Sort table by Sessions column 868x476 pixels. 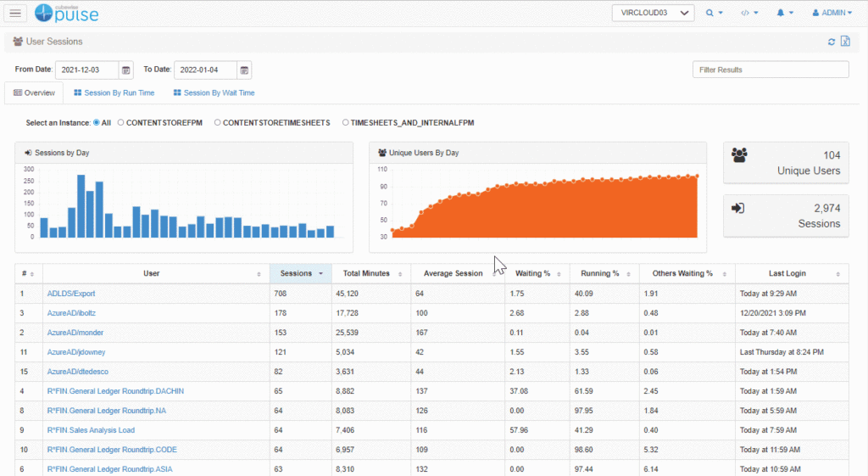coord(301,273)
